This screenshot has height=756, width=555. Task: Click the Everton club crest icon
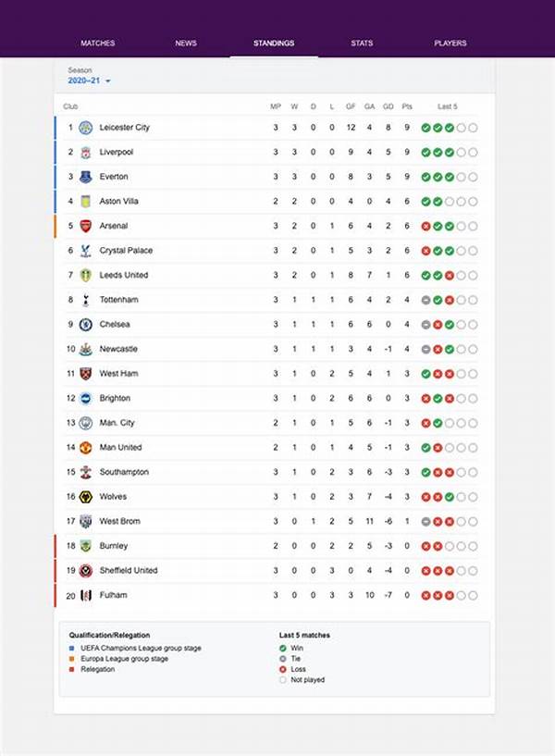[85, 177]
